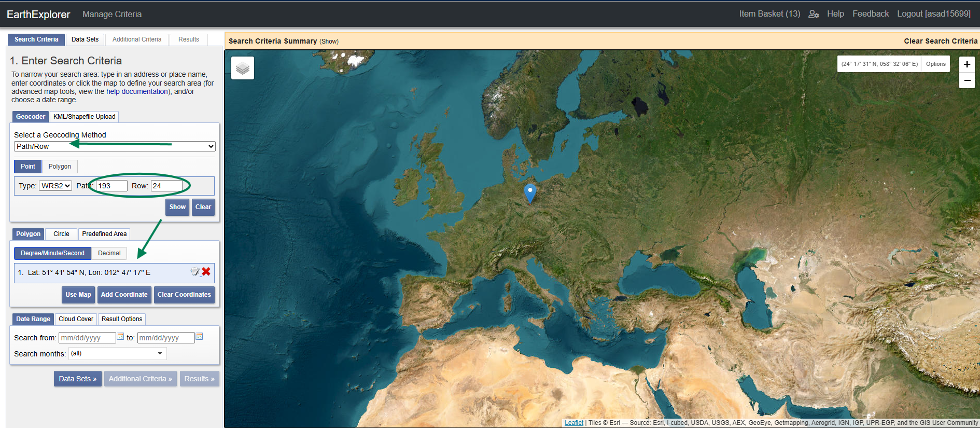Toggle the Polygon option beside Point
The width and height of the screenshot is (980, 428).
(60, 167)
